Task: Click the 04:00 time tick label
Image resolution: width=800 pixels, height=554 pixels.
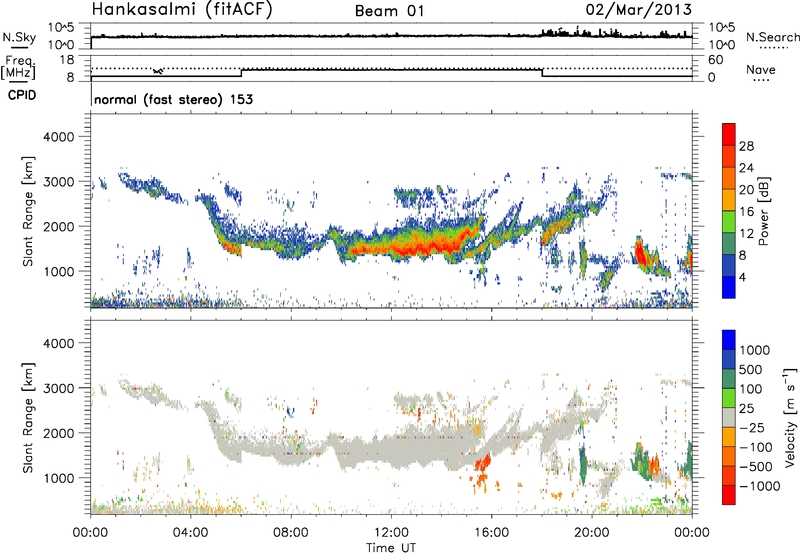Action: (x=190, y=533)
